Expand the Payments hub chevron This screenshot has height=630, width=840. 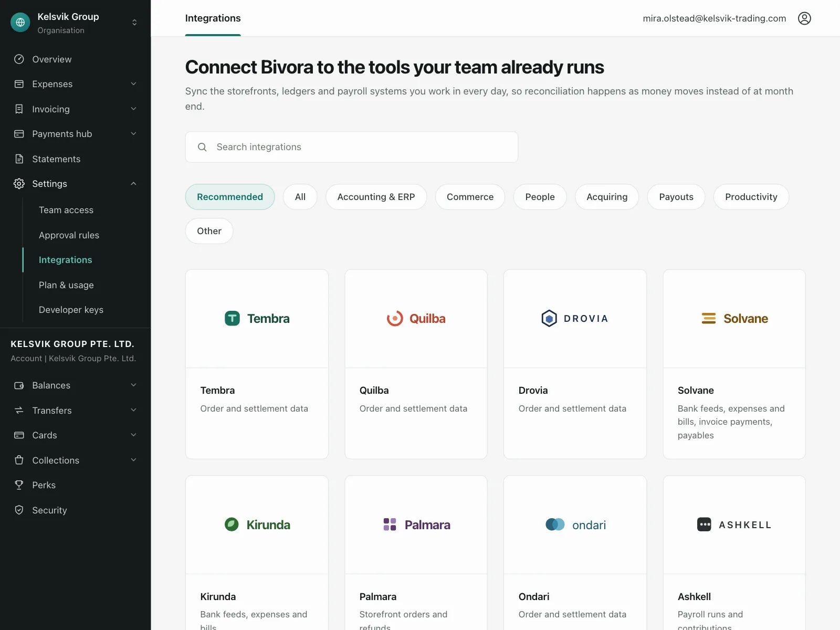coord(133,134)
